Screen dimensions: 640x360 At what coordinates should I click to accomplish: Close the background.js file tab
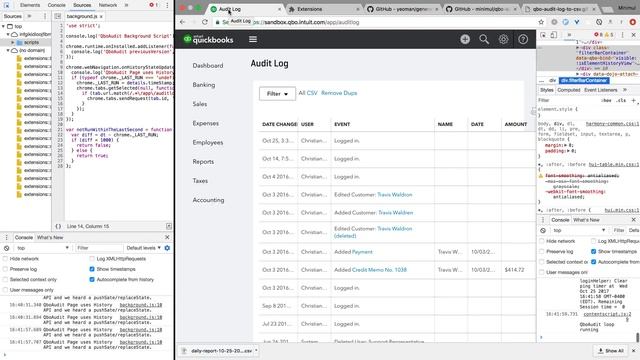[101, 16]
